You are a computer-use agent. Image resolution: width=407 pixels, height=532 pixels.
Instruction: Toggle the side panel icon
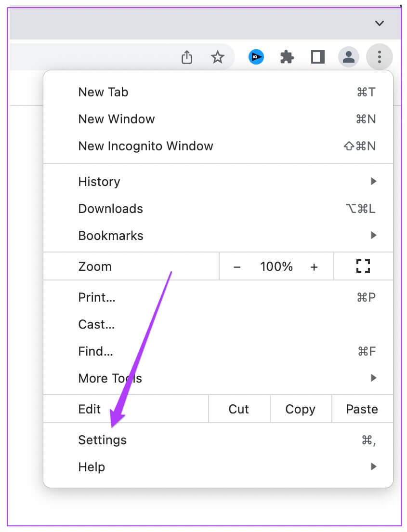click(318, 57)
